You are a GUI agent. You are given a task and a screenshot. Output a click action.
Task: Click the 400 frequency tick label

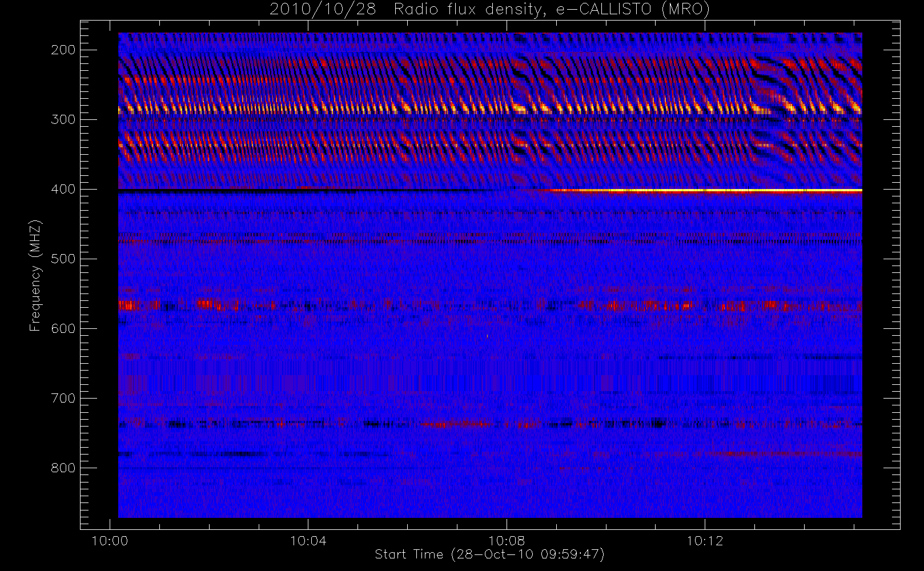click(x=63, y=189)
